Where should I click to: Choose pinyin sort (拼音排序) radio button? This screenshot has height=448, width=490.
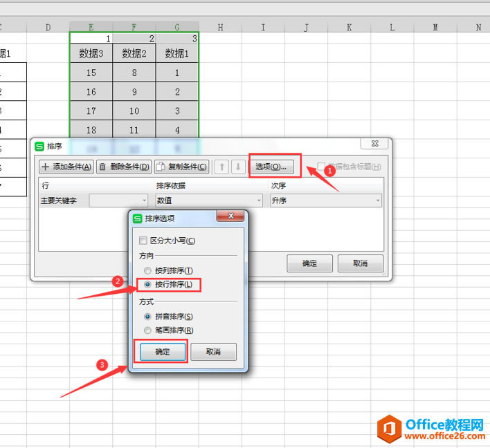[x=147, y=317]
